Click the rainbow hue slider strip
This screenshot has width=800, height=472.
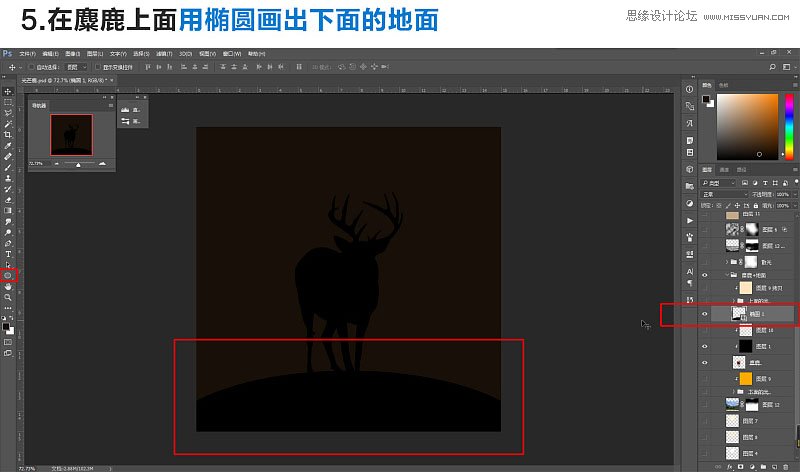[x=789, y=126]
